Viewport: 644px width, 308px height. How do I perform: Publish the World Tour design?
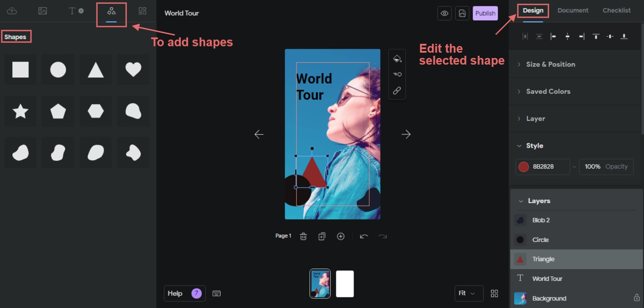tap(485, 13)
